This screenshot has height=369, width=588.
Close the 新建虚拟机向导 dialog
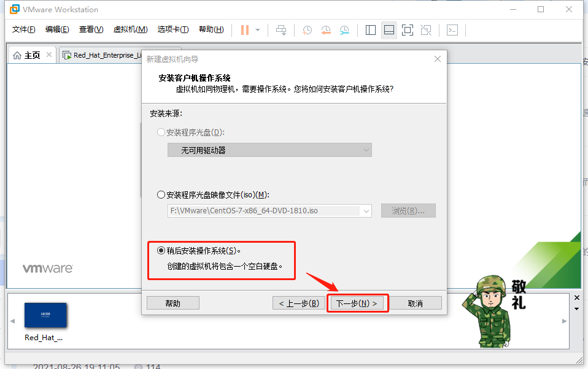(x=437, y=59)
